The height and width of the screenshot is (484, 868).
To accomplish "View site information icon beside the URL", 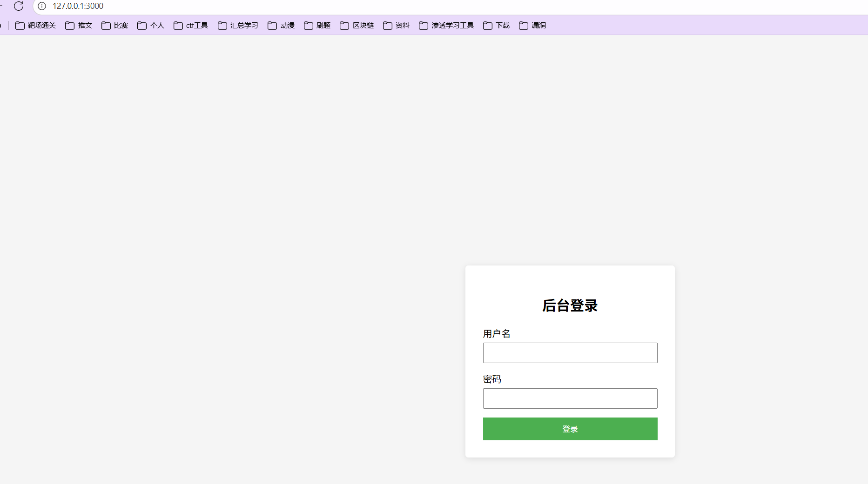I will point(42,6).
